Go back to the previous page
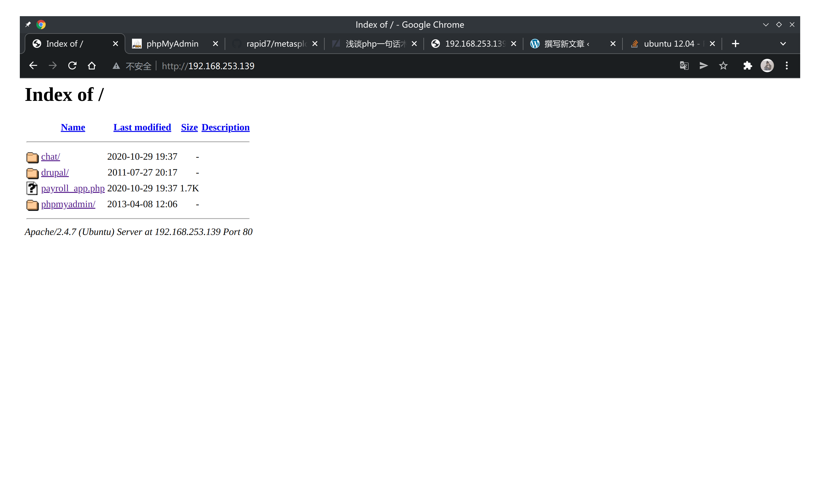 pos(33,66)
